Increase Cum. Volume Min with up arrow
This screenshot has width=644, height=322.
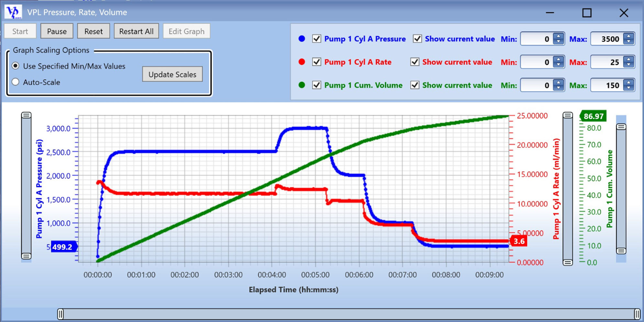tap(559, 83)
